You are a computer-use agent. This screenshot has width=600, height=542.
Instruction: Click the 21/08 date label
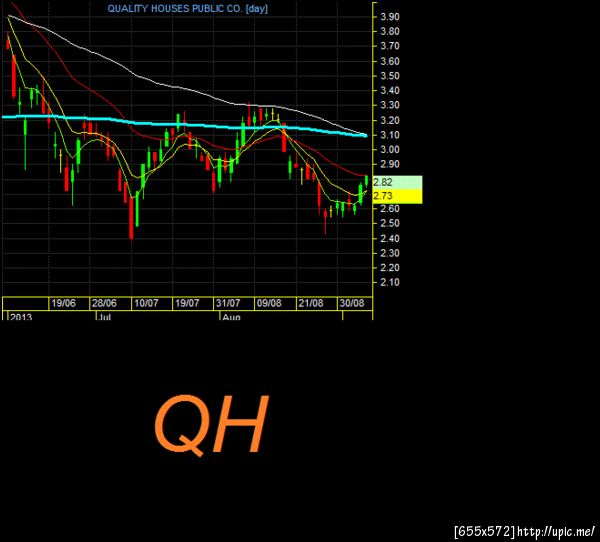click(x=311, y=303)
